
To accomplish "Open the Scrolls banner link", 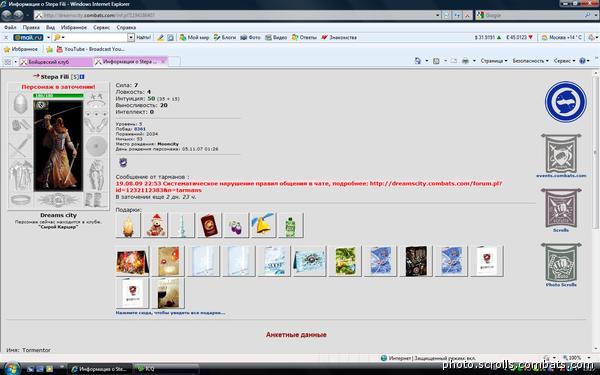I will (x=561, y=210).
